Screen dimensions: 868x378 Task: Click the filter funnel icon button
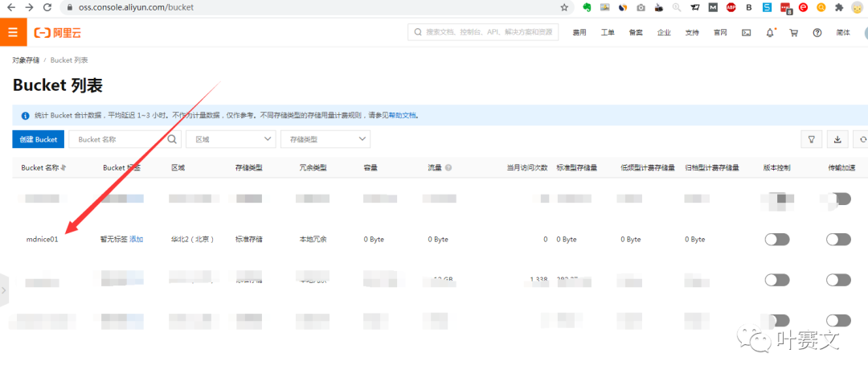812,139
